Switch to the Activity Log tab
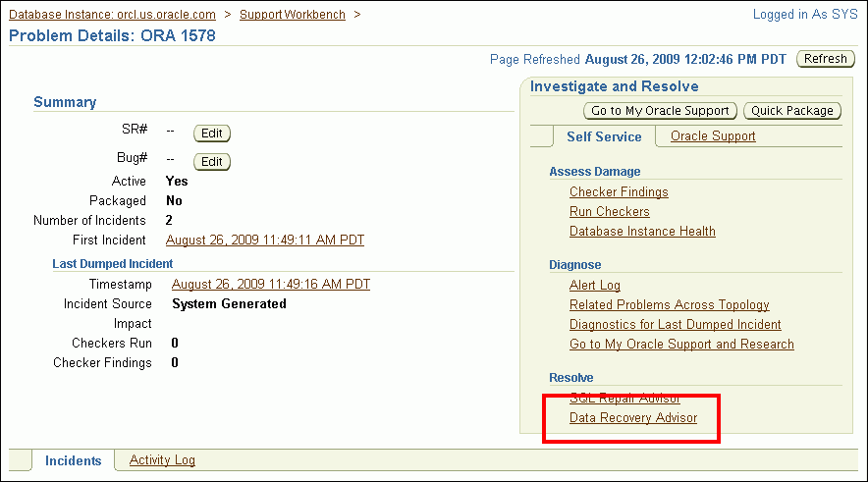Viewport: 868px width, 482px height. click(x=162, y=460)
